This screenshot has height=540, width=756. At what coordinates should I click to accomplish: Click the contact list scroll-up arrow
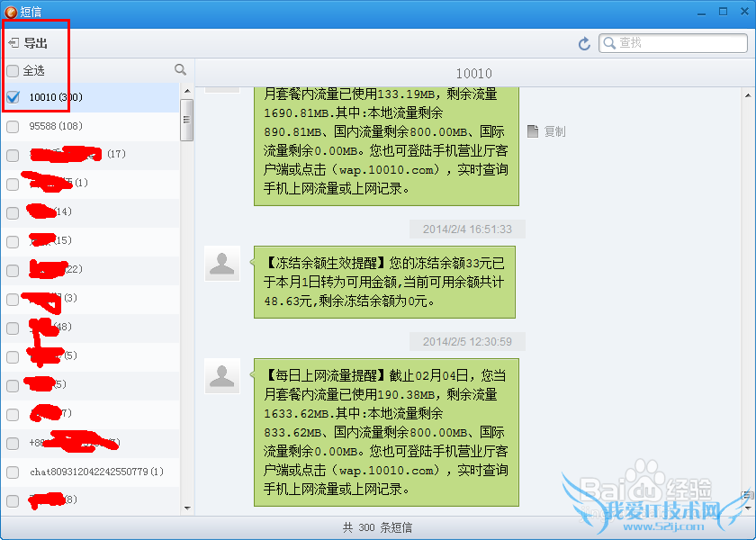(187, 91)
